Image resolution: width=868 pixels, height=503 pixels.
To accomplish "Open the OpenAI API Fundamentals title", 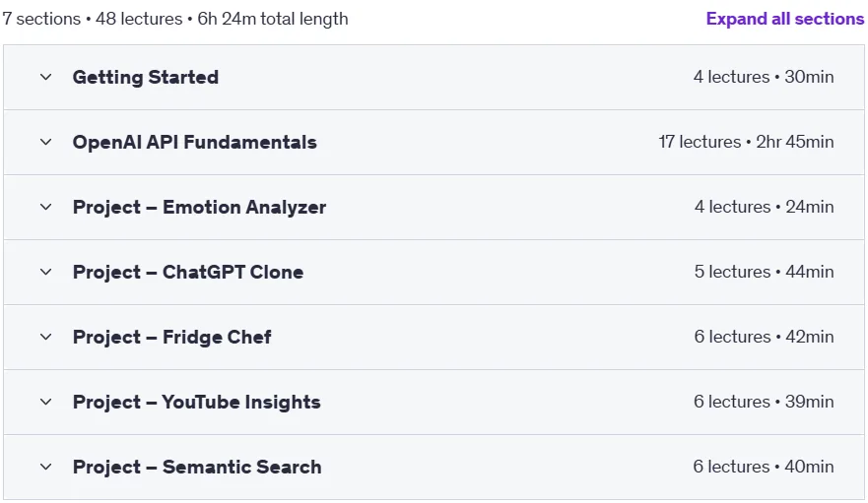I will [x=195, y=142].
